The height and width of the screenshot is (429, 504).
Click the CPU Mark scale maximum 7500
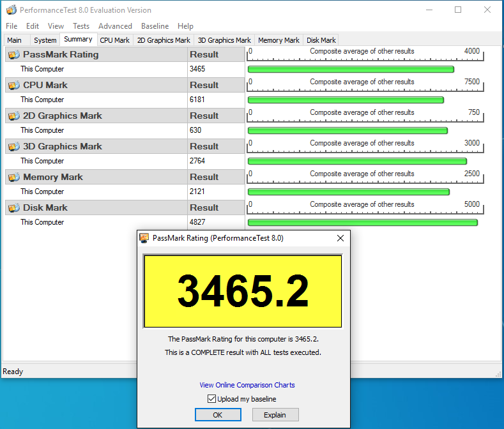click(472, 82)
